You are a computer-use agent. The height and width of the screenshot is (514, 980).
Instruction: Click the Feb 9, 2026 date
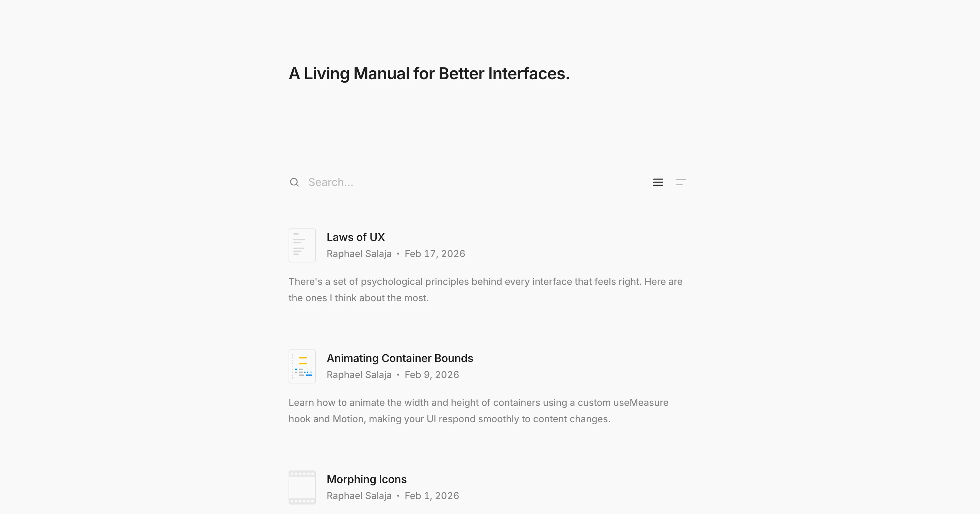tap(432, 375)
